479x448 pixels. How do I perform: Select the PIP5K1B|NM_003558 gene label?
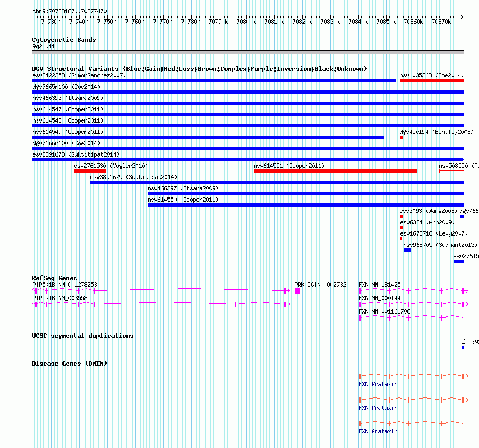pos(60,298)
